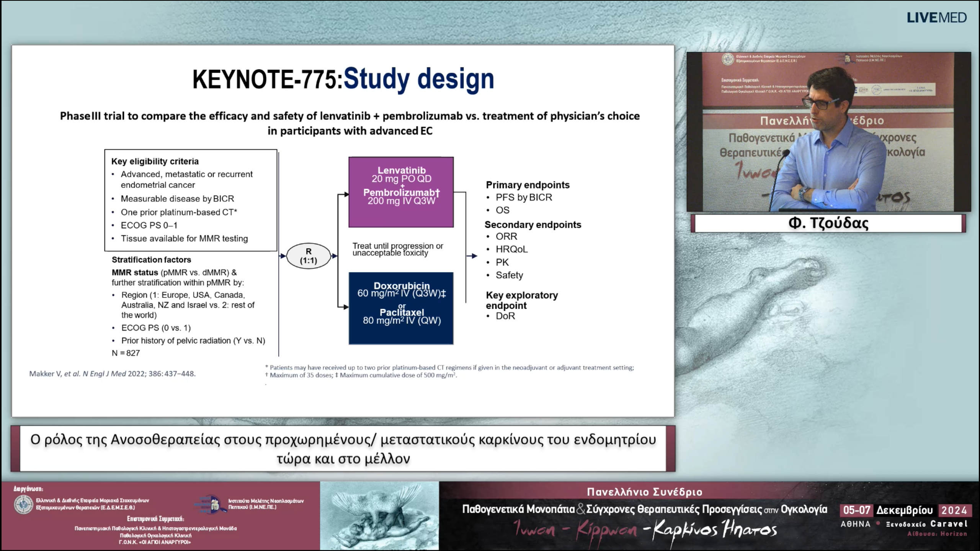Click the speaker video thumbnail

828,132
